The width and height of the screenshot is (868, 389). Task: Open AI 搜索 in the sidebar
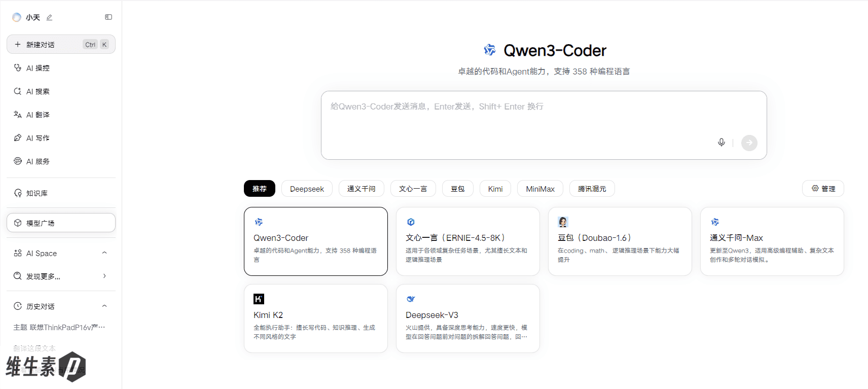point(38,91)
